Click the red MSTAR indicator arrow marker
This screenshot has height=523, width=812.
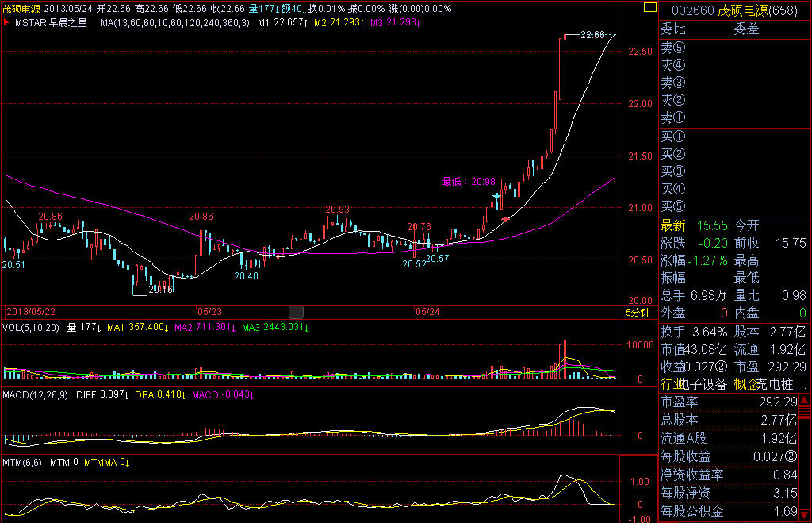tap(7, 23)
